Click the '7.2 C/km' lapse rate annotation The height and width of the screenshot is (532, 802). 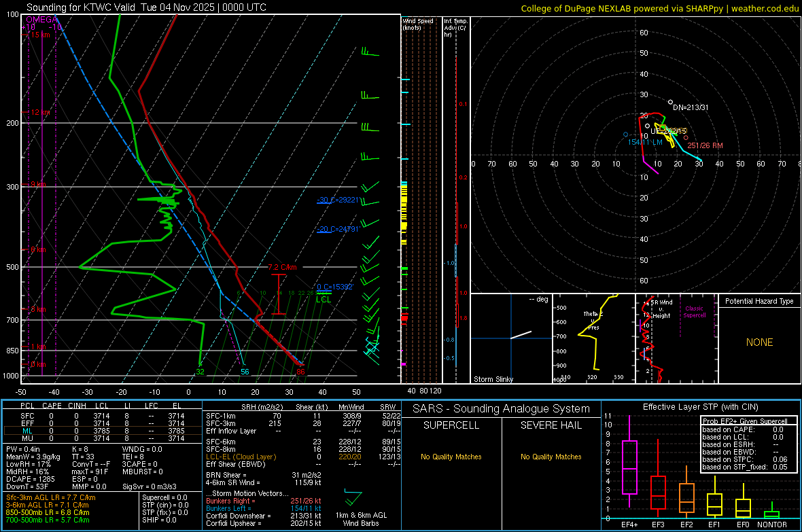[x=282, y=267]
